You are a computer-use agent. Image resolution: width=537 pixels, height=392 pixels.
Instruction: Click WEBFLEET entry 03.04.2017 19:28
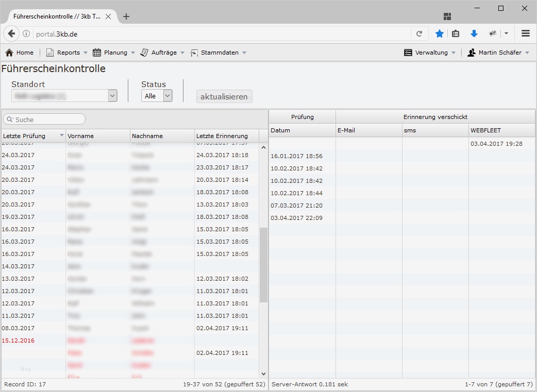pos(497,144)
